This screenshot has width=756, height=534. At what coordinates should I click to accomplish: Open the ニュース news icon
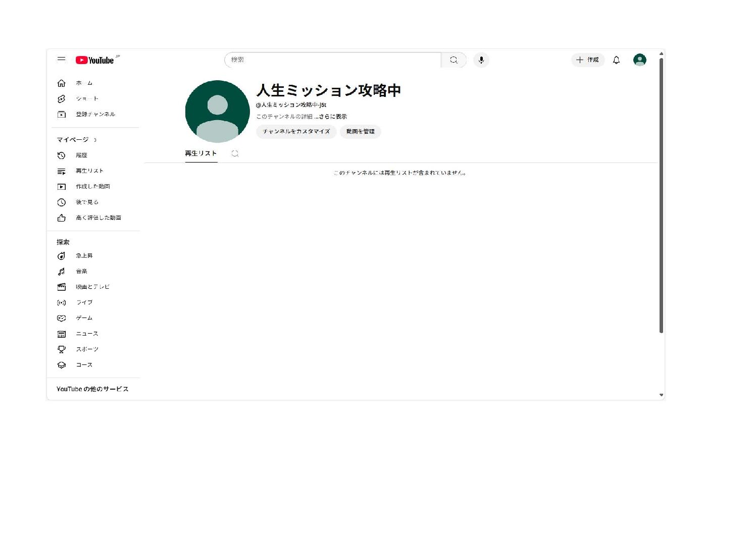coord(62,334)
